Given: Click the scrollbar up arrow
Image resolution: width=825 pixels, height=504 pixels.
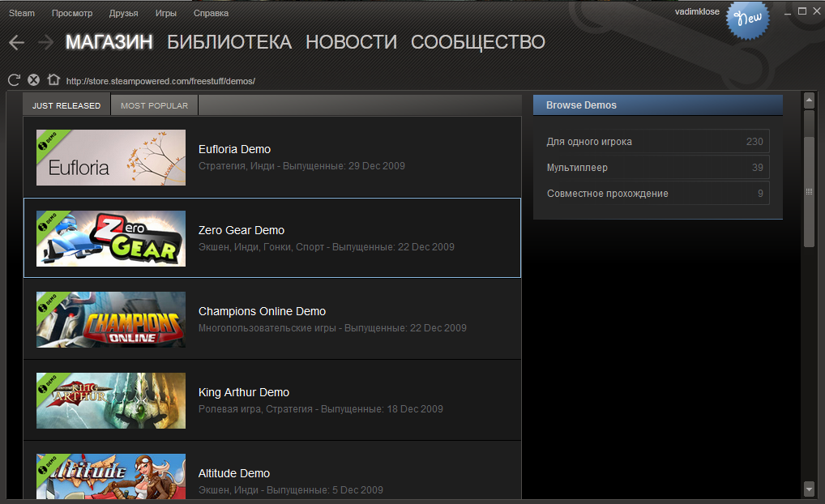Looking at the screenshot, I should coord(810,100).
